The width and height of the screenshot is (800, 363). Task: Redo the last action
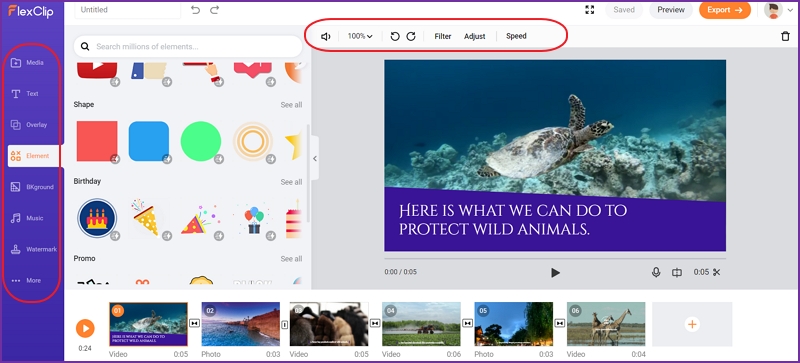click(x=215, y=10)
